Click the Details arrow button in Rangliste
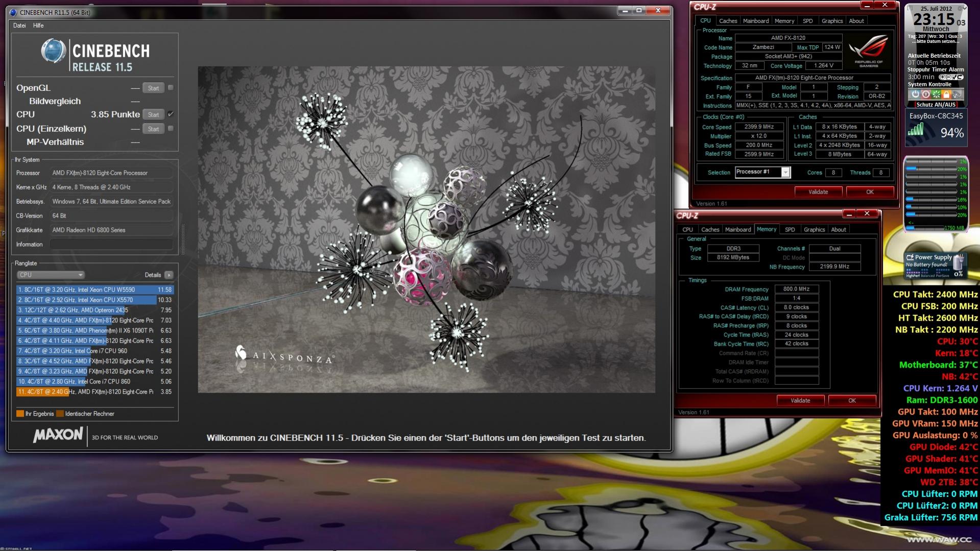 click(169, 275)
